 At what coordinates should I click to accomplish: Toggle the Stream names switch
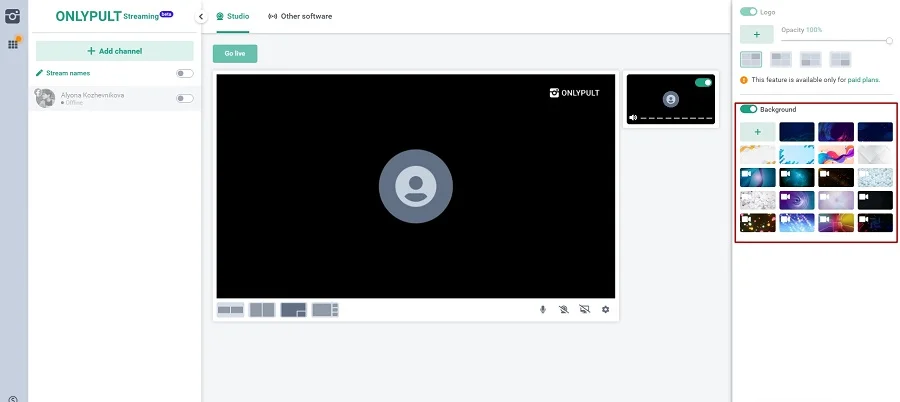[x=185, y=73]
